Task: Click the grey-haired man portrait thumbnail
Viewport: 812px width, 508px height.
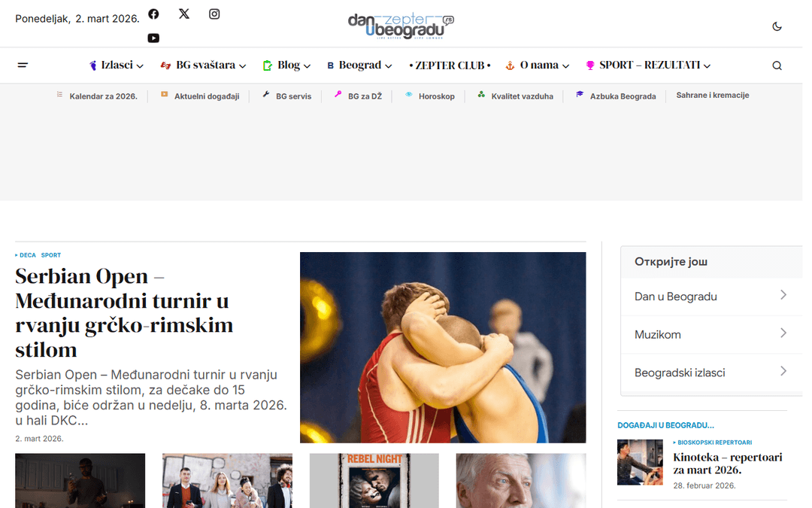Action: click(x=521, y=480)
